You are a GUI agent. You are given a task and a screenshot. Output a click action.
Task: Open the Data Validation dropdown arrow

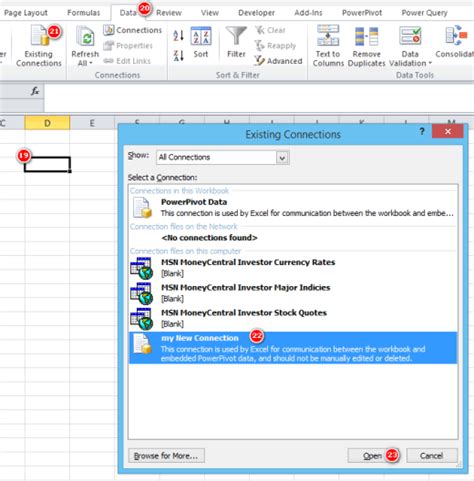coord(430,63)
